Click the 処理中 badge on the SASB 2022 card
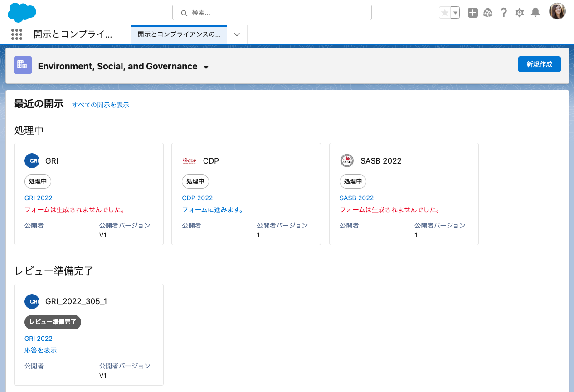 point(353,182)
